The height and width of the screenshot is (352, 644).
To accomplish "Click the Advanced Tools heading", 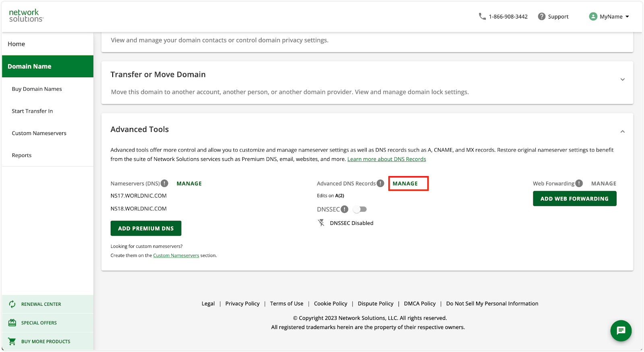I will tap(140, 129).
